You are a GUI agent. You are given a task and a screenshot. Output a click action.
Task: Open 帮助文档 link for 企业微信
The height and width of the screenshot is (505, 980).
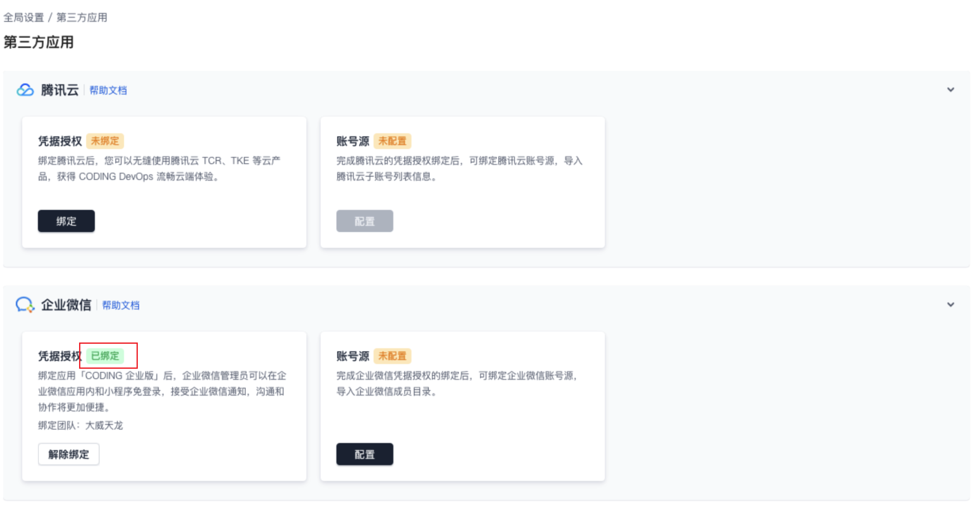tap(121, 305)
